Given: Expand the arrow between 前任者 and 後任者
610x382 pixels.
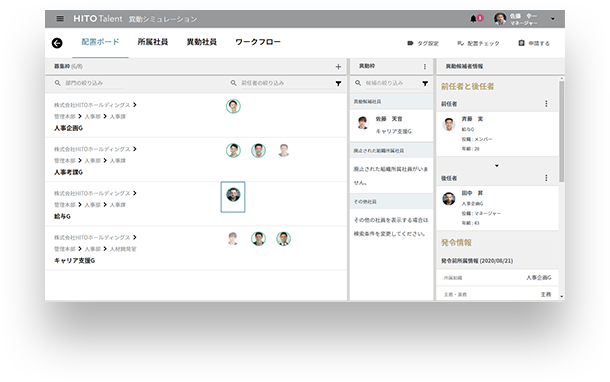Looking at the screenshot, I should click(x=497, y=166).
